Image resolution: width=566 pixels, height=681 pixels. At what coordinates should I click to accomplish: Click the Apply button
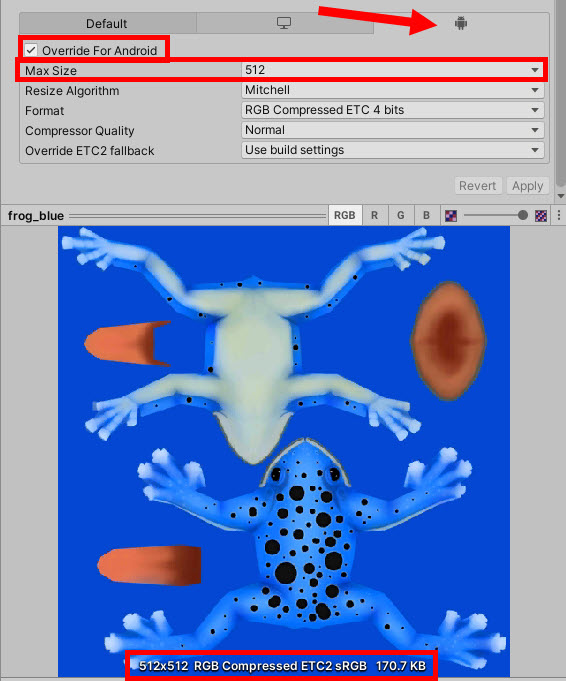(527, 186)
